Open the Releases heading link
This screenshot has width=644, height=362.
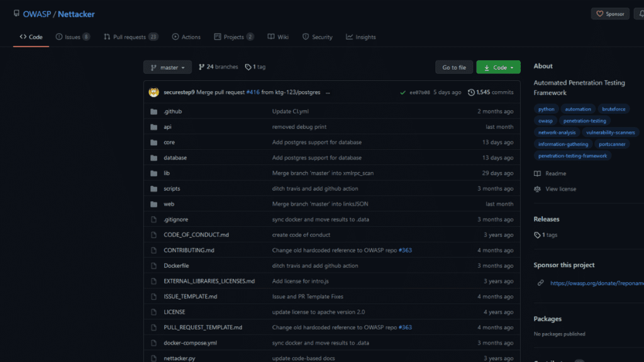coord(547,219)
